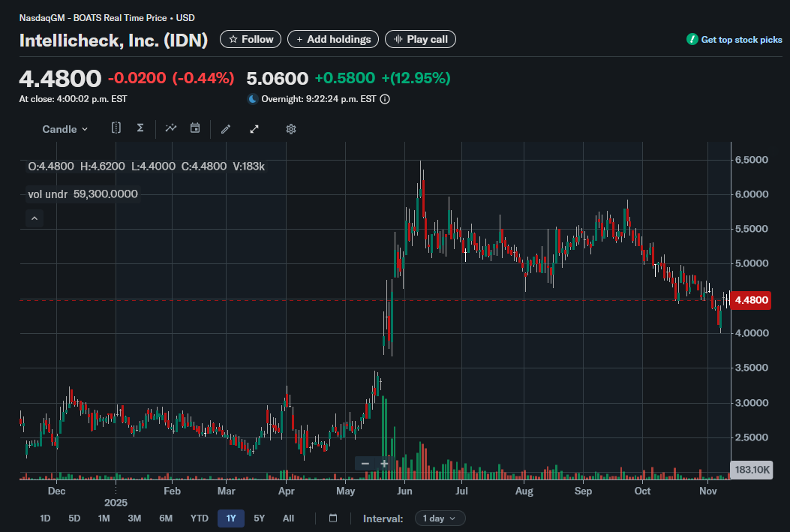This screenshot has width=790, height=532.
Task: Expand chart to full screen
Action: (254, 129)
